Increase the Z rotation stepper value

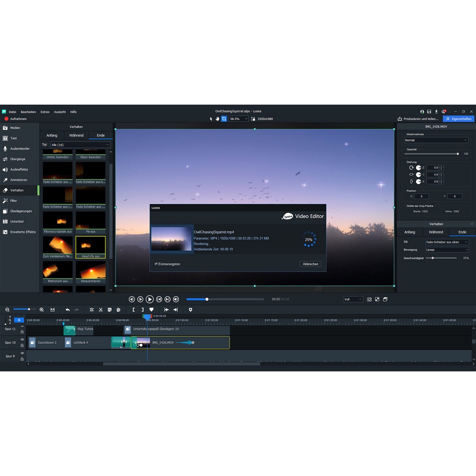(x=442, y=166)
